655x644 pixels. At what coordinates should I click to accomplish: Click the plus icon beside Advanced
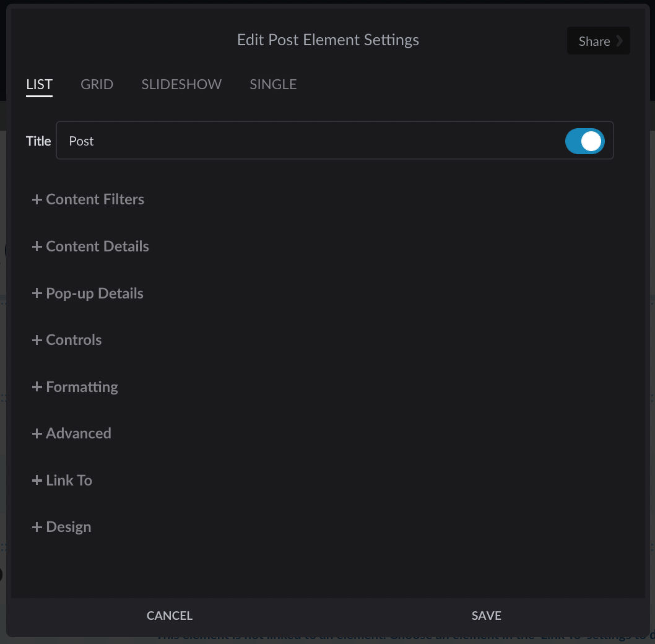coord(37,433)
